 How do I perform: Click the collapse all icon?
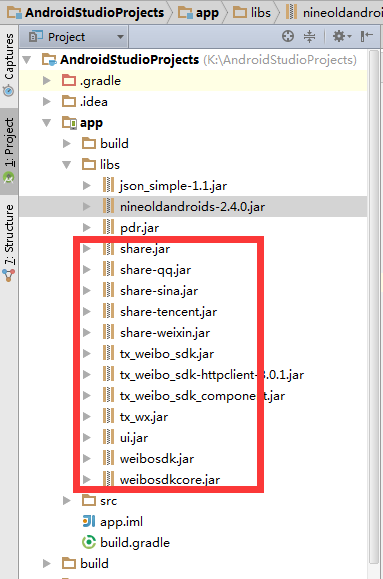pos(309,36)
